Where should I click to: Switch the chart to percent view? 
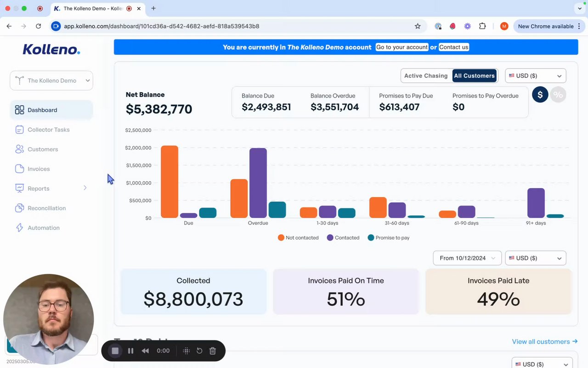[x=558, y=95]
